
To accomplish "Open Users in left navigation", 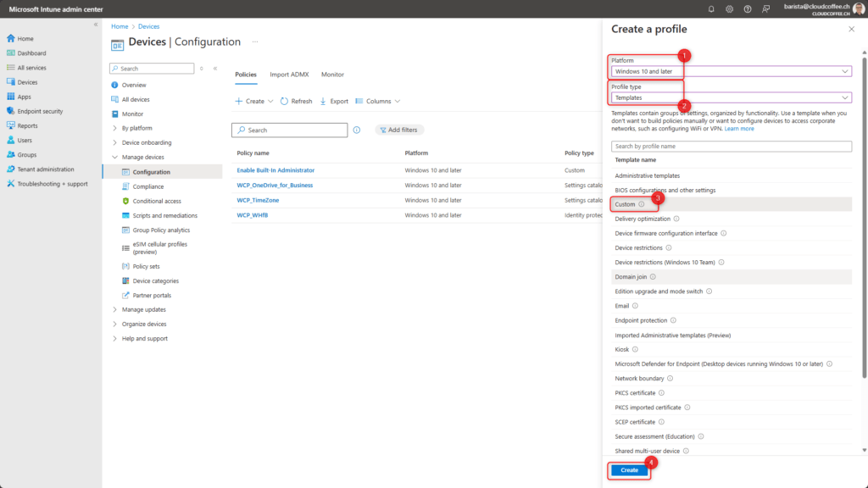I will pyautogui.click(x=25, y=141).
